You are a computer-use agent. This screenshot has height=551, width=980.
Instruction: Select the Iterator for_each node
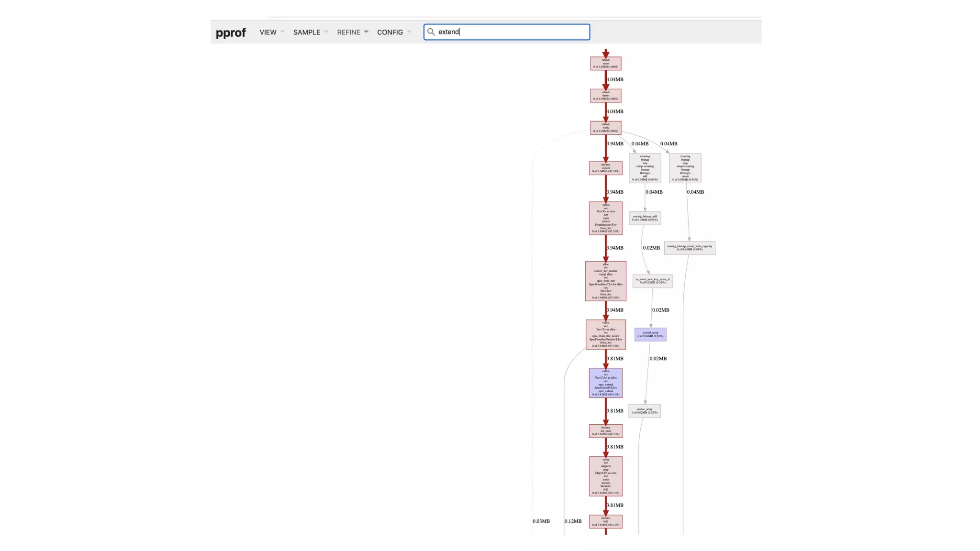coord(605,431)
